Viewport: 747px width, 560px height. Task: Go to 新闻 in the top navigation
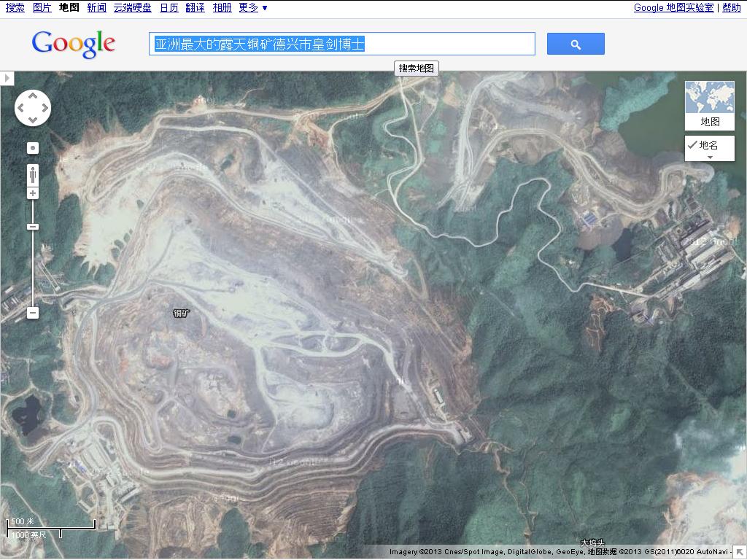pyautogui.click(x=96, y=7)
